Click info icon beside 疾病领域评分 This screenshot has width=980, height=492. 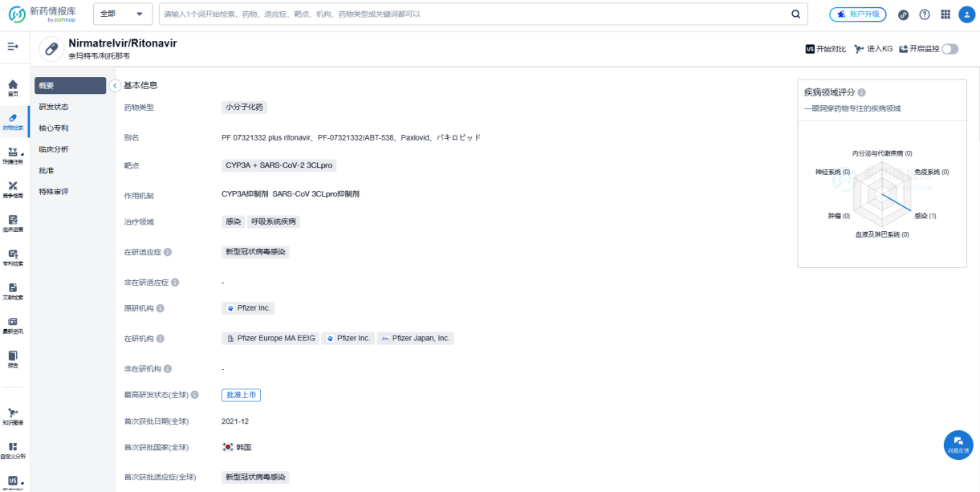point(862,93)
